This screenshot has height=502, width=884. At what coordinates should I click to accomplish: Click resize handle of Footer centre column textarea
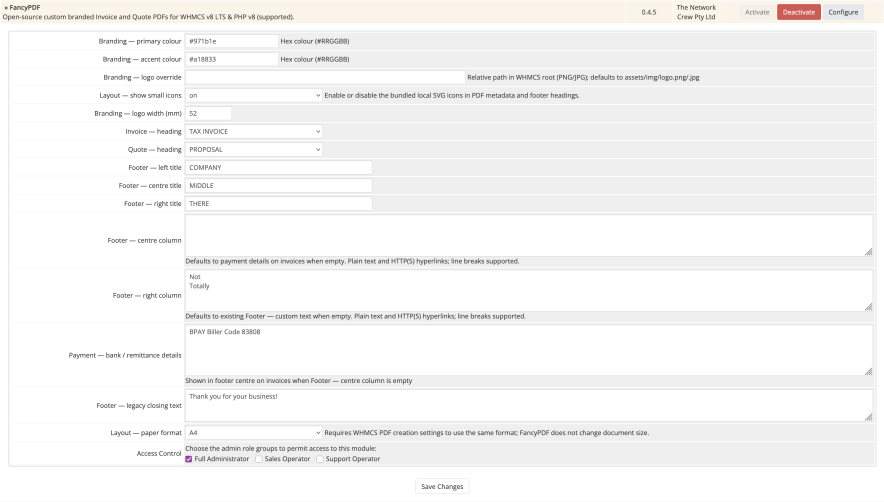(868, 252)
